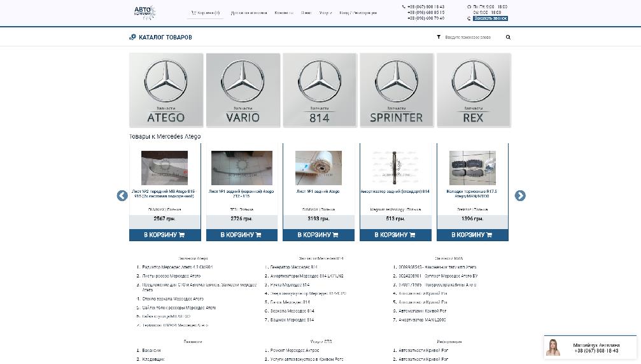Click the filter funnel icon
Screen dimensions: 641x364
[439, 38]
